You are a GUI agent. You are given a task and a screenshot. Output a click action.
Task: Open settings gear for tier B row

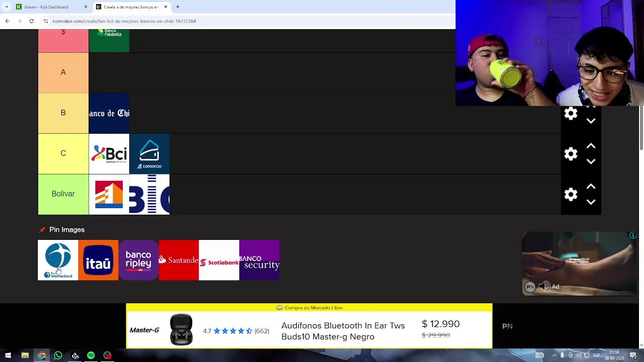pyautogui.click(x=571, y=113)
